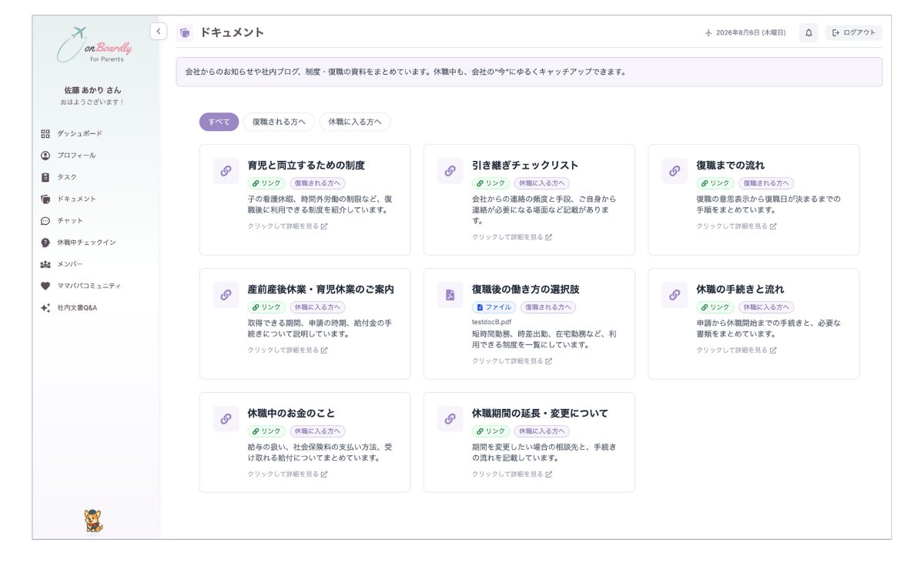Click the ログアウト button
The image size is (924, 570).
coord(854,32)
